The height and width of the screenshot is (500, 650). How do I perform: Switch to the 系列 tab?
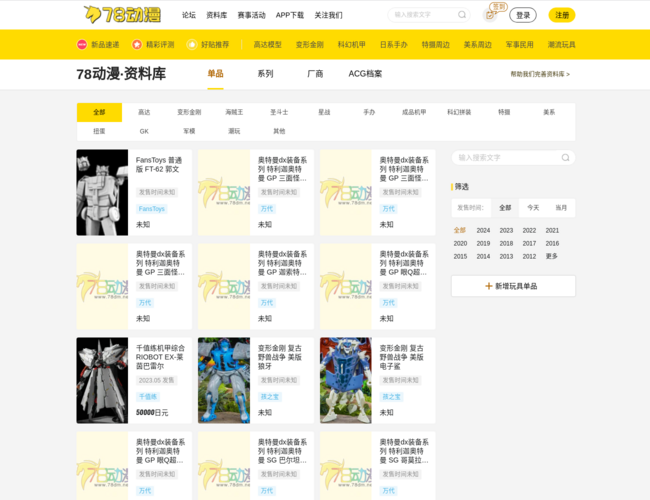tap(265, 74)
